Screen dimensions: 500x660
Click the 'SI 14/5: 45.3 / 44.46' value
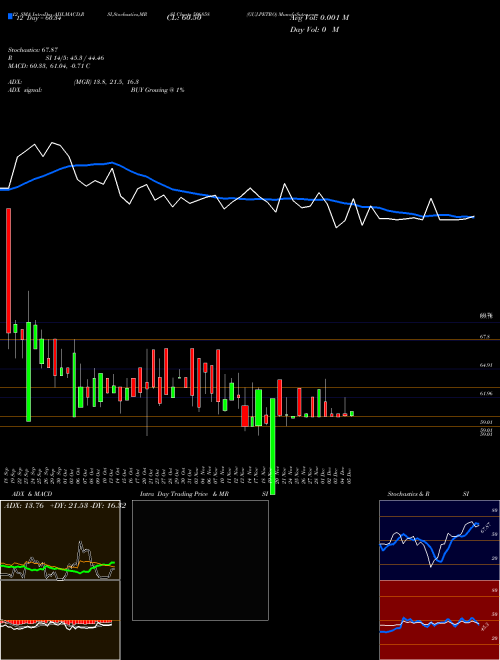(75, 58)
